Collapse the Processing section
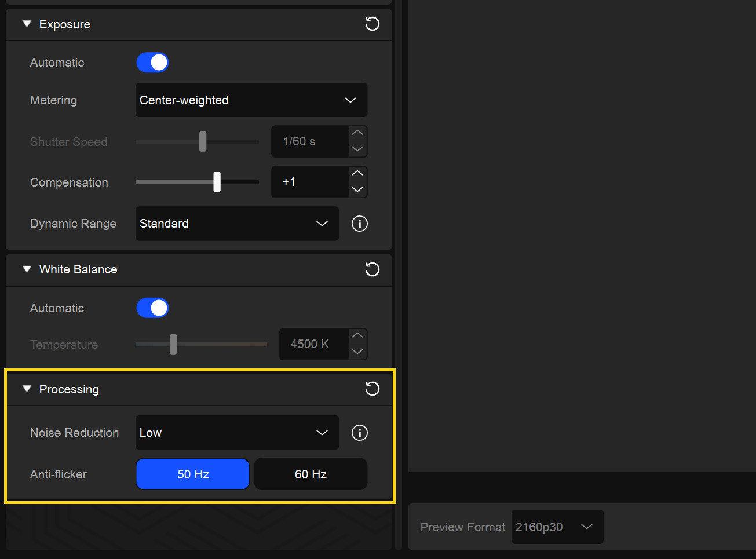This screenshot has width=756, height=559. (27, 389)
